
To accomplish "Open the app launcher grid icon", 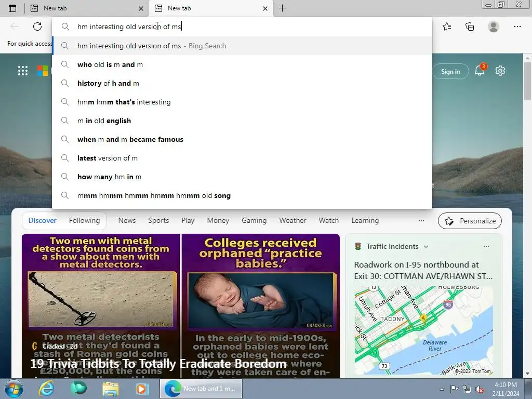I will pos(23,71).
